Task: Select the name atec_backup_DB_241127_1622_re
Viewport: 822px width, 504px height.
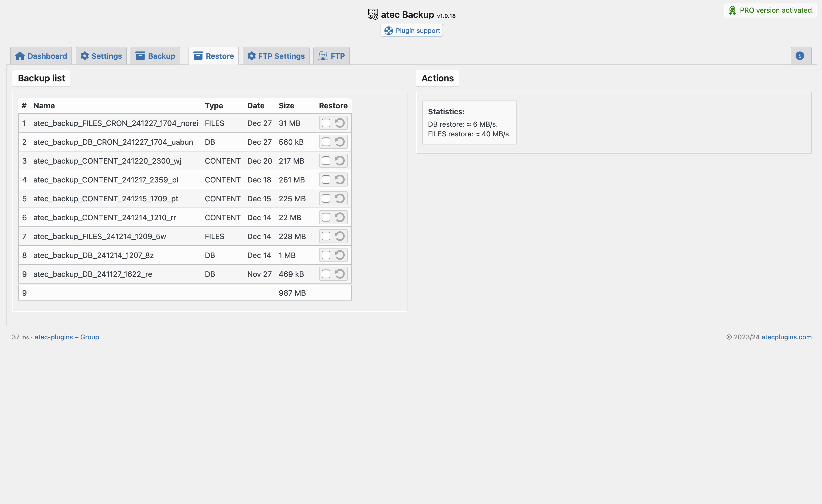Action: (x=93, y=274)
